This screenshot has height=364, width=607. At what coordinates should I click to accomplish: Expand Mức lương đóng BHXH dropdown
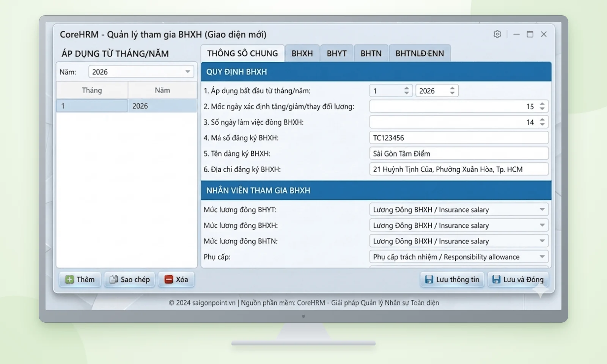(459, 225)
